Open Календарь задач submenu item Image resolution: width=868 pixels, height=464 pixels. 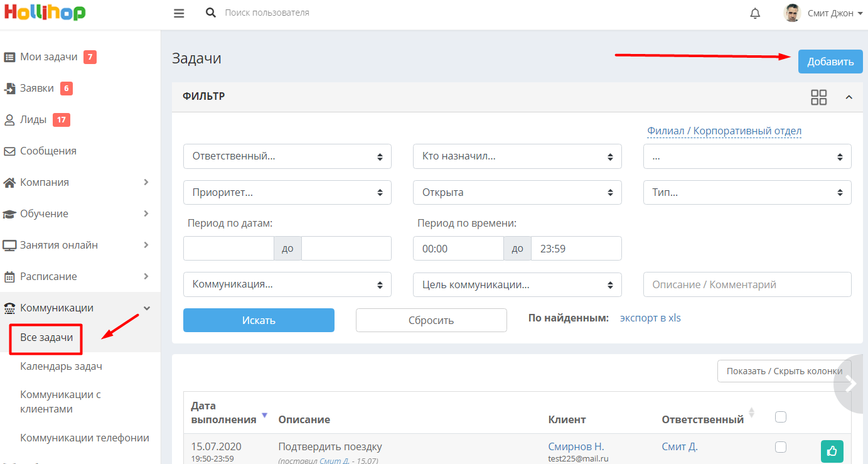point(61,366)
